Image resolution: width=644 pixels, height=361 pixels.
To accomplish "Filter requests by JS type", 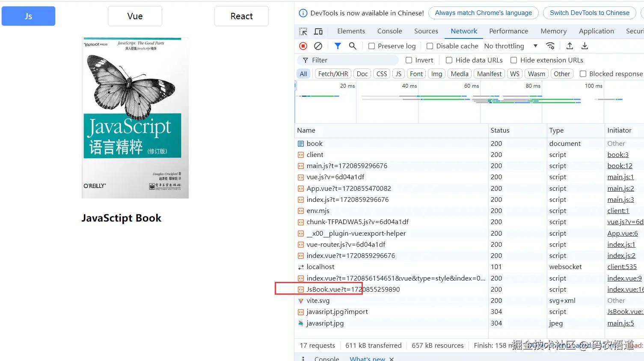I will (398, 74).
